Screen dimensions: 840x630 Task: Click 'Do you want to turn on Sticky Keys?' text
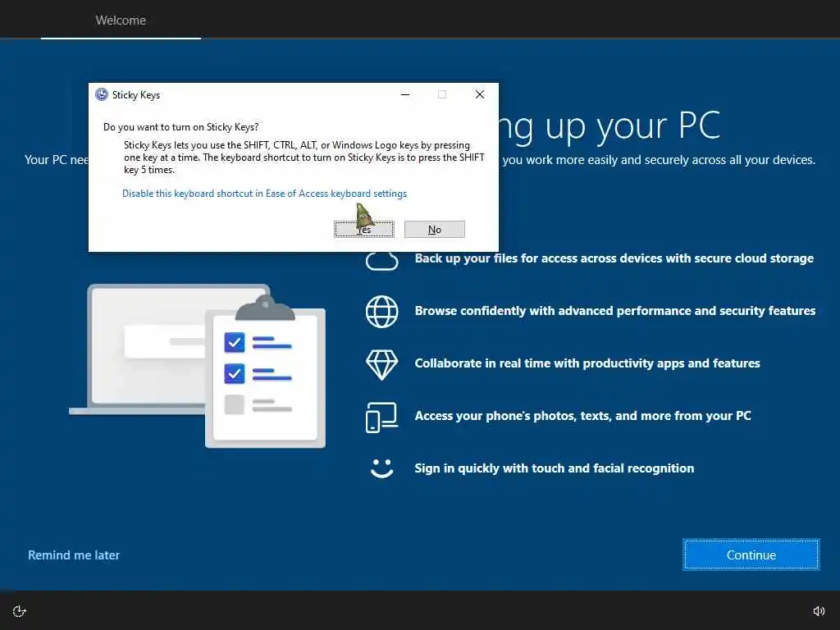click(x=181, y=127)
